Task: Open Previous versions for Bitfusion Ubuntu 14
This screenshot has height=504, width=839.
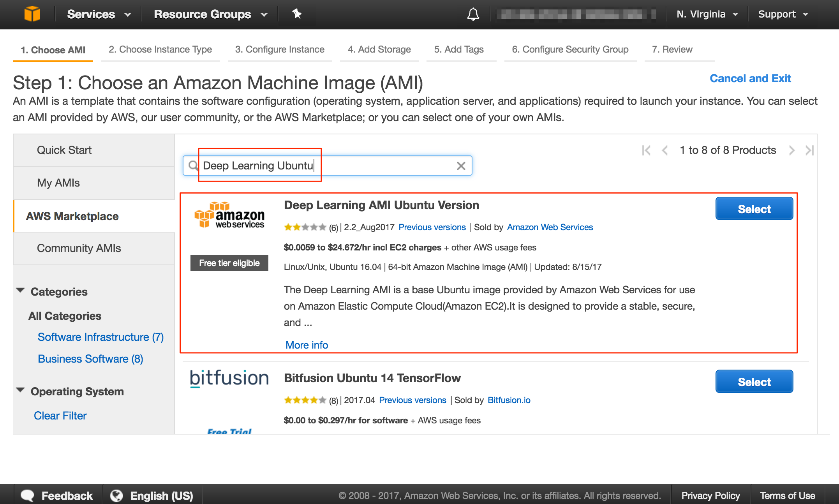Action: click(x=412, y=400)
